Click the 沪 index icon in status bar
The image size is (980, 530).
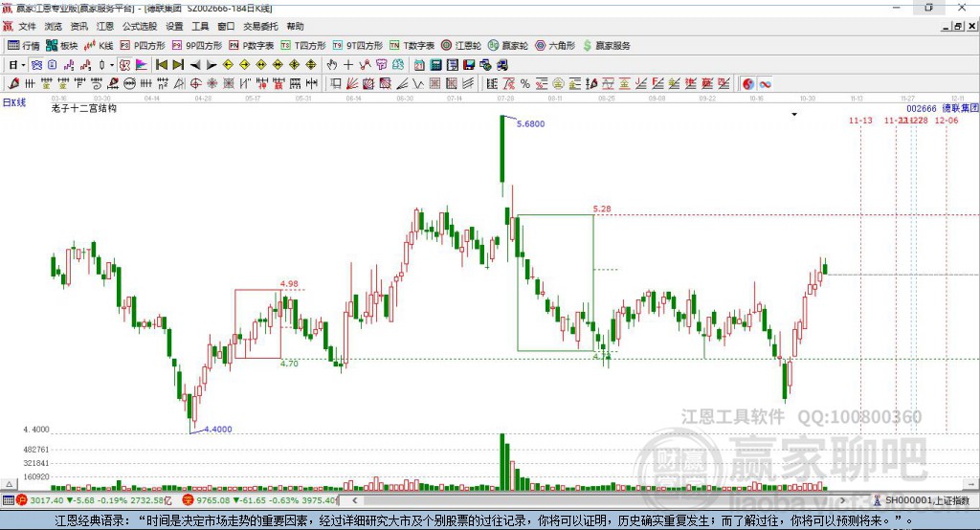tap(23, 500)
